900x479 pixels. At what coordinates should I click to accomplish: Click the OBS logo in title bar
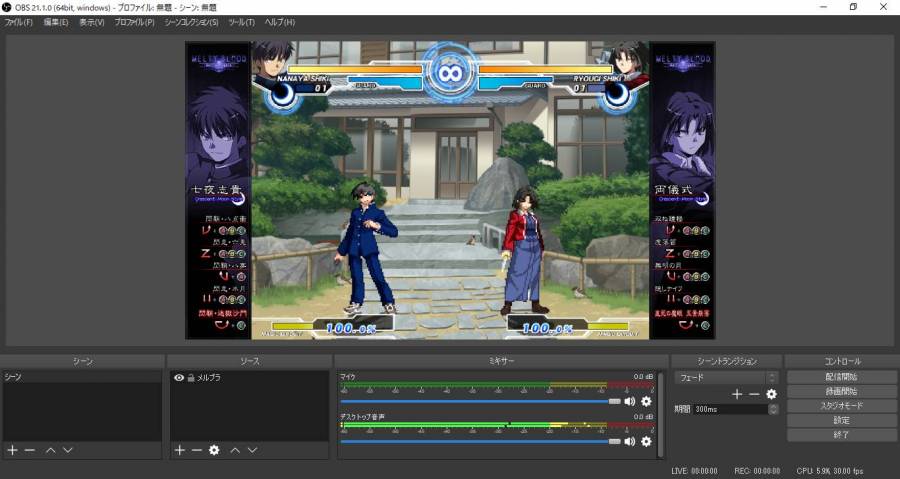coord(7,7)
